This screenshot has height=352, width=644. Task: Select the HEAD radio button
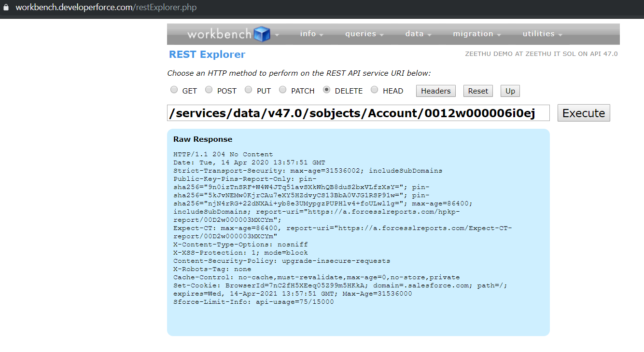coord(374,89)
